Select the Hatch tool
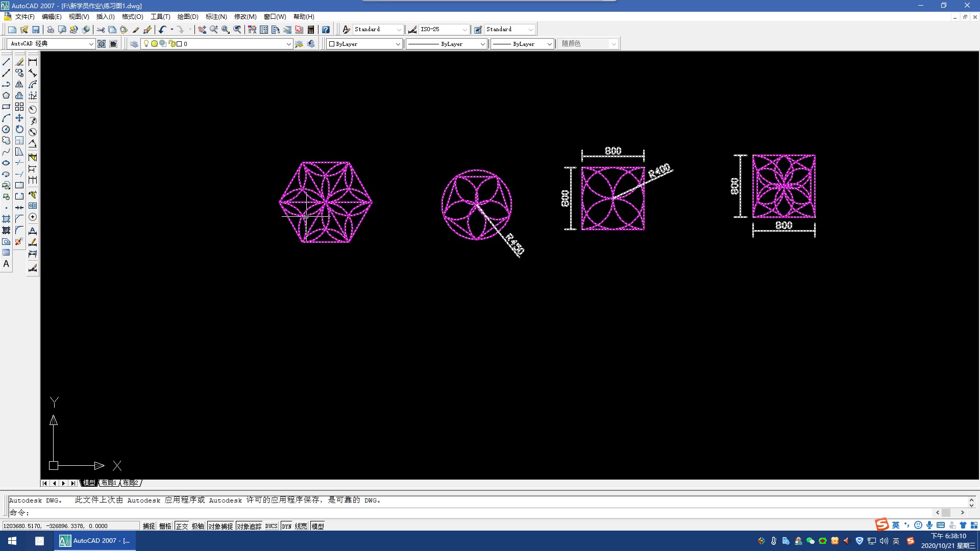Screen dimensions: 980x551 click(6, 219)
